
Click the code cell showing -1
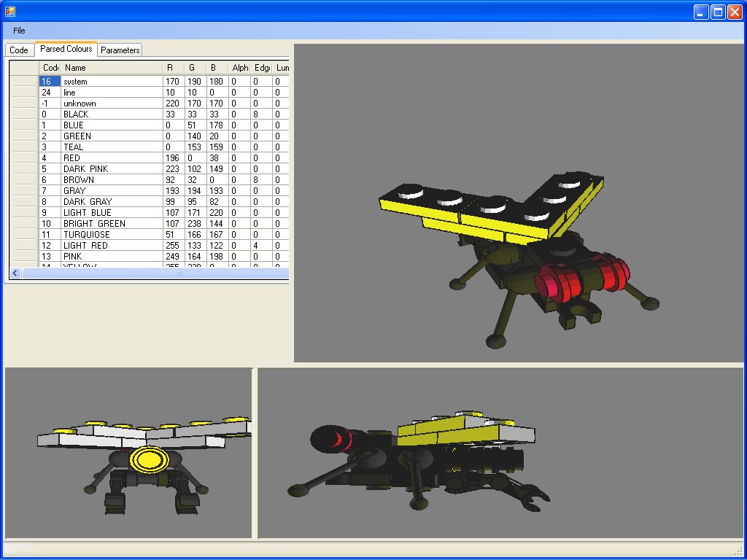(x=50, y=104)
